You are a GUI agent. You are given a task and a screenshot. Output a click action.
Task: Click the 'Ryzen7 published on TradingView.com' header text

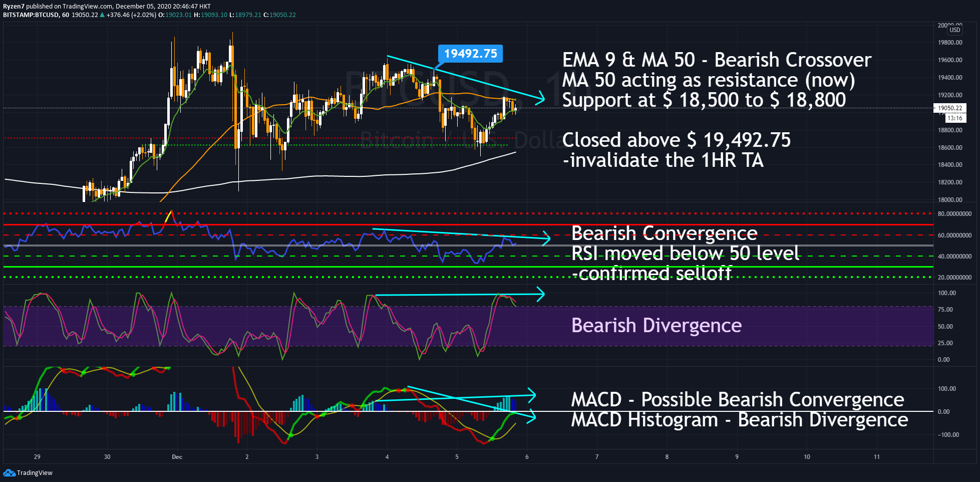click(x=58, y=7)
